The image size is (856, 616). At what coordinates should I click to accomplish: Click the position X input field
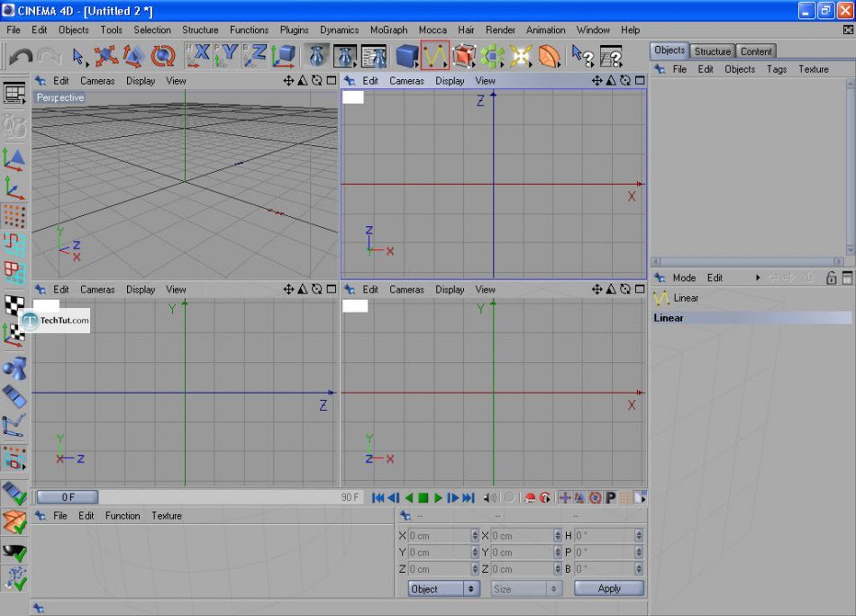439,536
